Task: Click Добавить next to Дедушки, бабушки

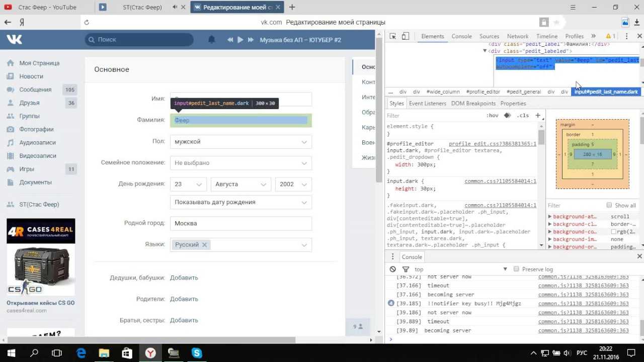Action: (x=184, y=278)
